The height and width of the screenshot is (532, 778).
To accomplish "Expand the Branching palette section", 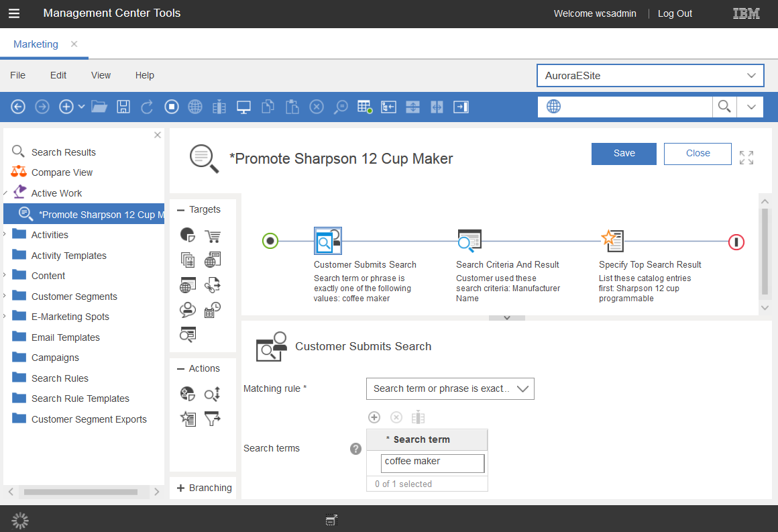I will pos(180,488).
